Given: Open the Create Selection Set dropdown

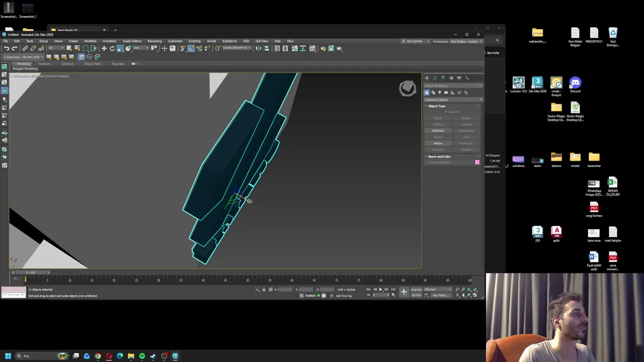Looking at the screenshot, I should (236, 48).
